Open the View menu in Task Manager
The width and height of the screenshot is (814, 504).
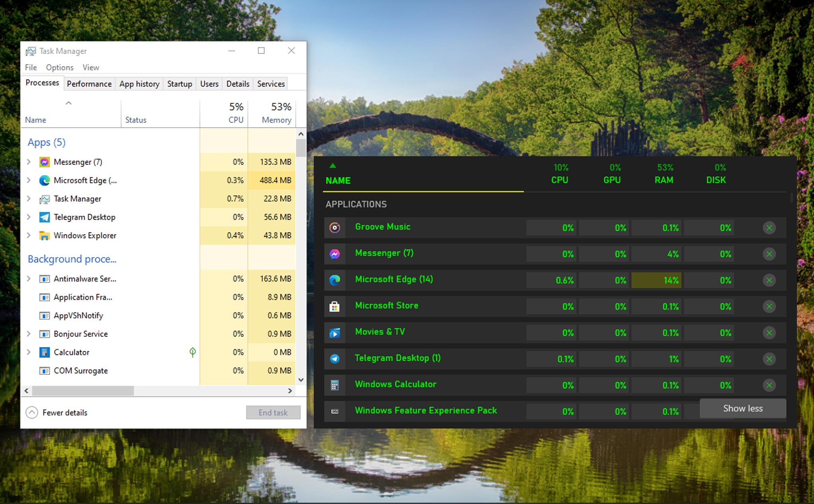point(91,68)
